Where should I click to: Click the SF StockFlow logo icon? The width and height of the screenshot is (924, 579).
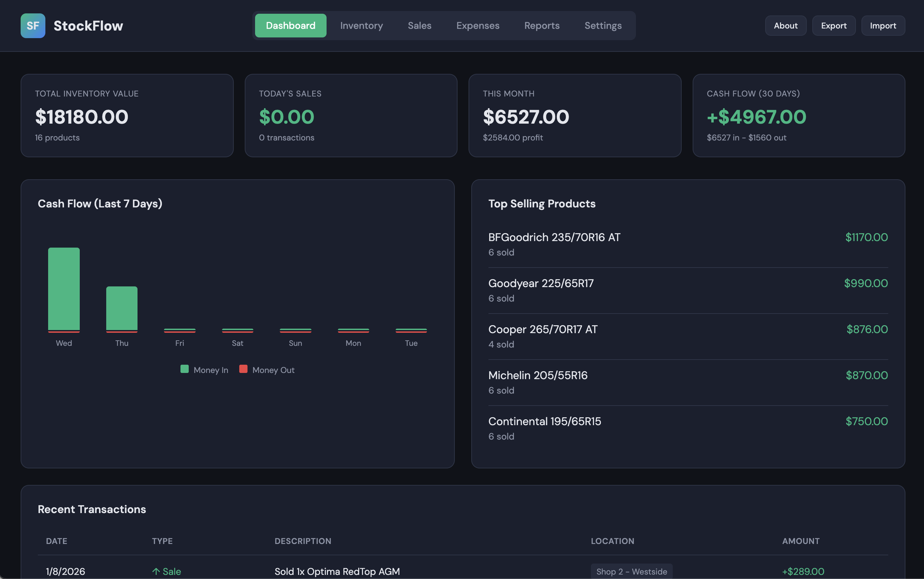33,25
